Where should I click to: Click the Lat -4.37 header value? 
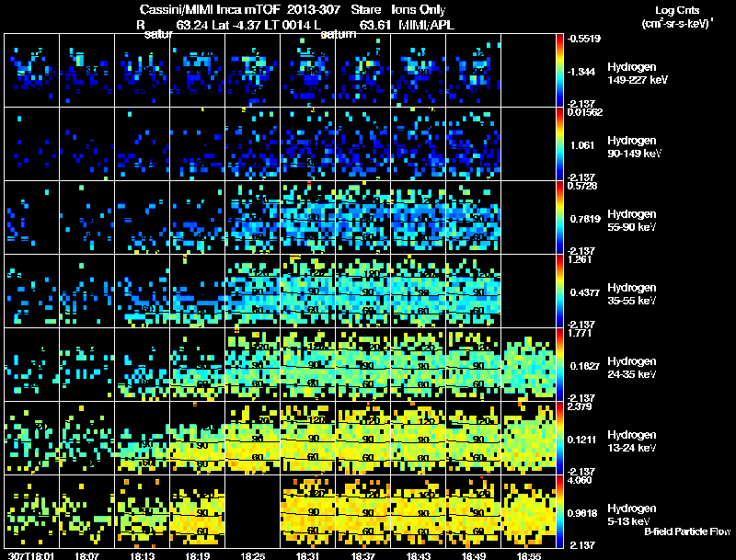point(236,25)
